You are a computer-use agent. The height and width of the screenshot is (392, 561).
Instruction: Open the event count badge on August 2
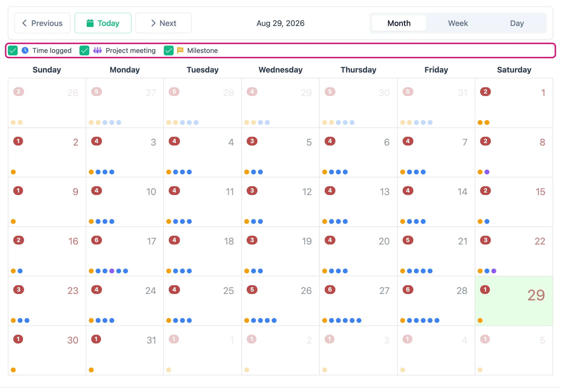tap(18, 141)
